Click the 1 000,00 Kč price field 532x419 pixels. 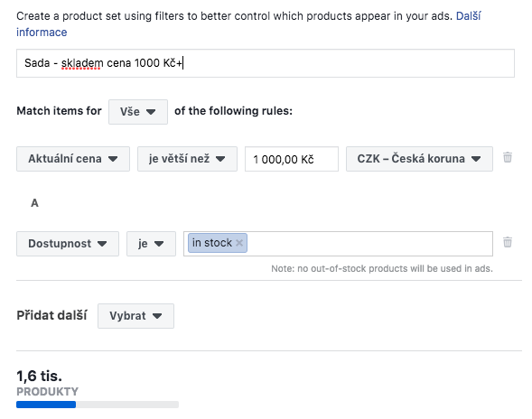(292, 159)
